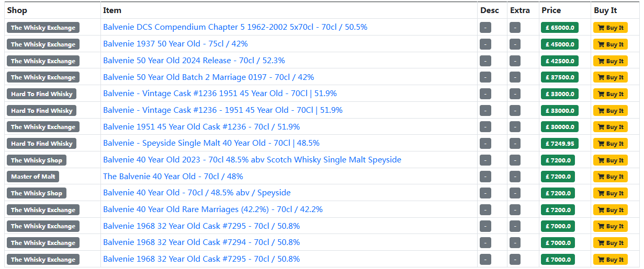Click the Price column header
Screen dimensions: 644x269
tap(551, 10)
